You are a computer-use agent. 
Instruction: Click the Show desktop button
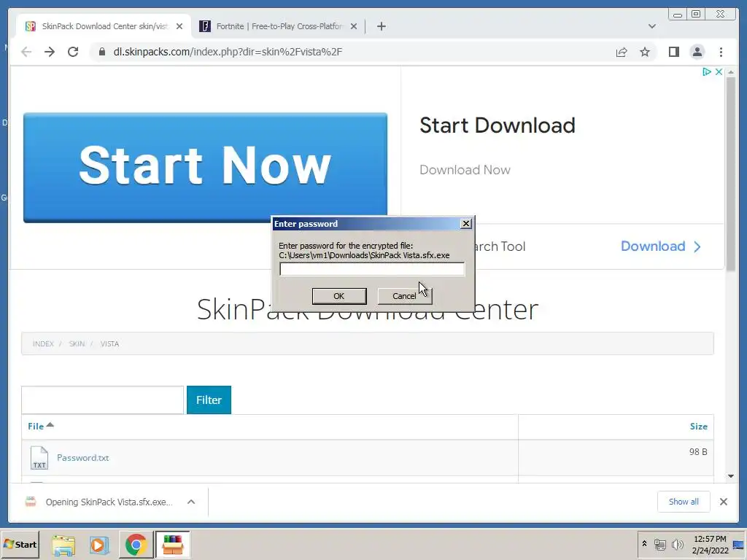[x=739, y=544]
